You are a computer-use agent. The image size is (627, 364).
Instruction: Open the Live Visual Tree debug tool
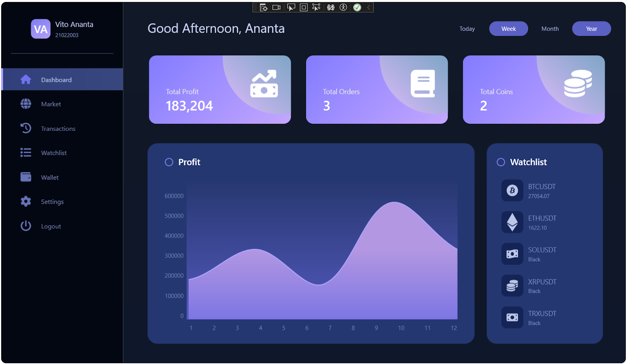pos(264,7)
